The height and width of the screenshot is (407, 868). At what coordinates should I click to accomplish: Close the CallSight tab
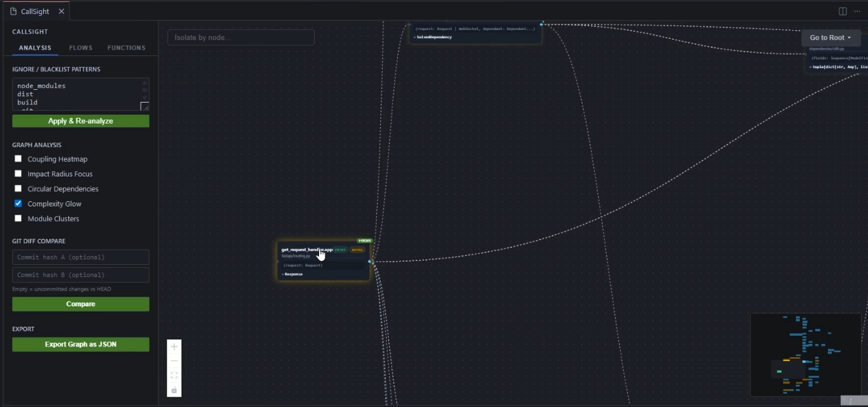pyautogui.click(x=61, y=11)
